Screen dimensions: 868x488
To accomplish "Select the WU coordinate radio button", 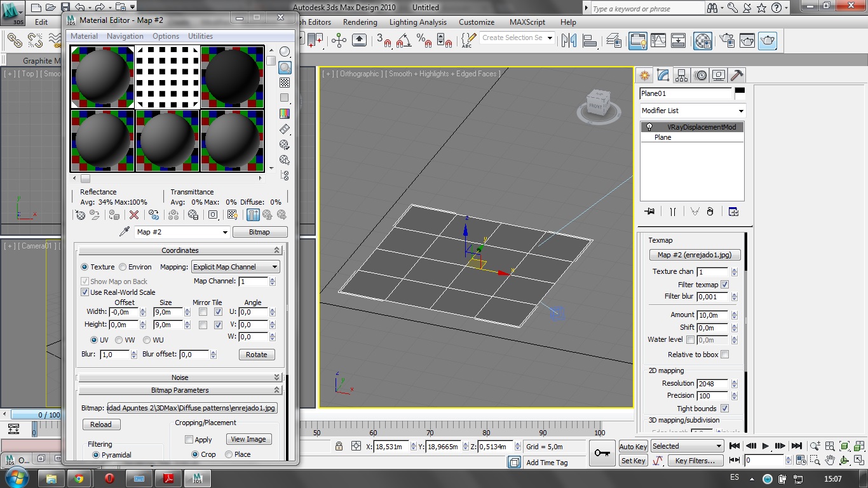I will 147,340.
